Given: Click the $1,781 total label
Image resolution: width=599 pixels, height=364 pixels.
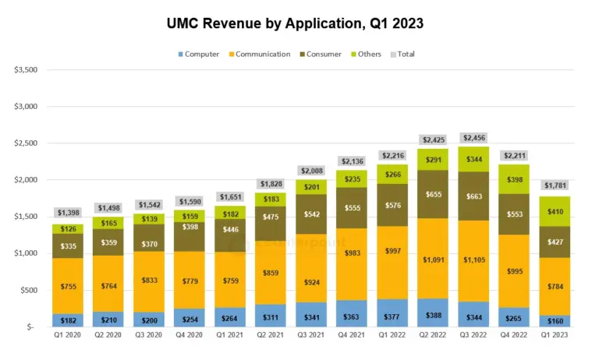Looking at the screenshot, I should click(x=555, y=186).
